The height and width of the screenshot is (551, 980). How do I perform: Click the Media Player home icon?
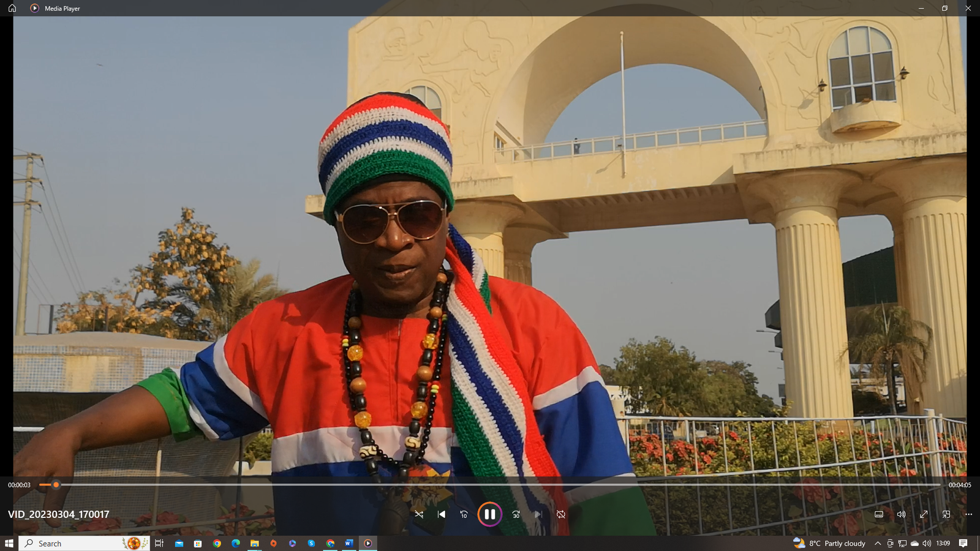(x=12, y=8)
